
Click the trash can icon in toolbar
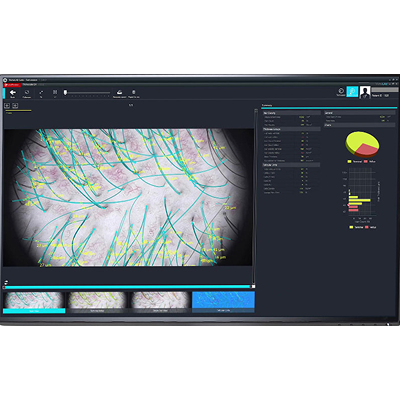pos(134,92)
